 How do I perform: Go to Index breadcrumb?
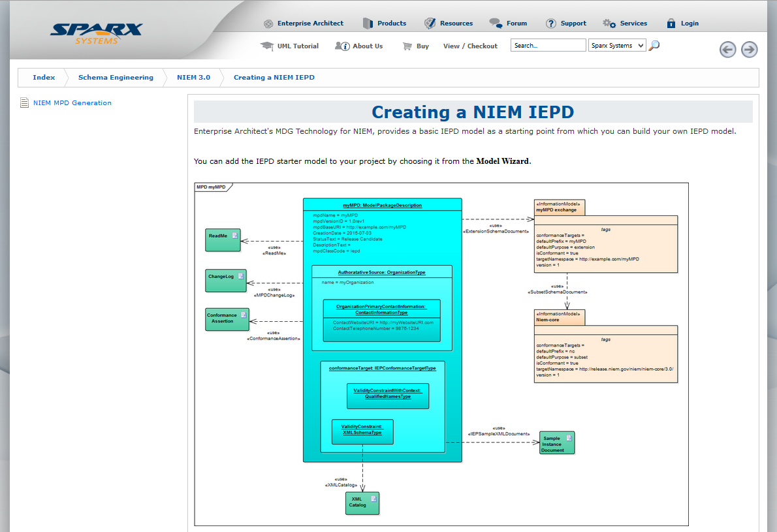[44, 77]
